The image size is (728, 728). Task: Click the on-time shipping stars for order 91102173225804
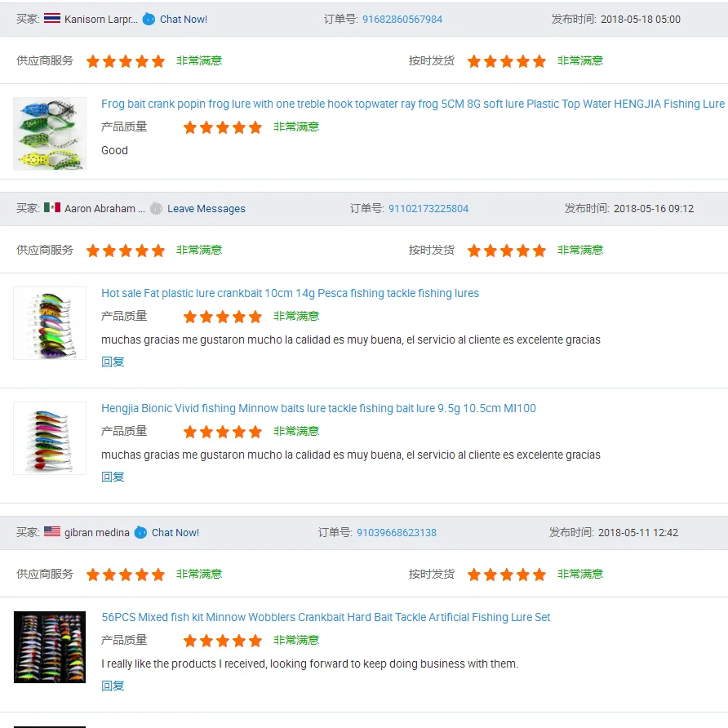[507, 251]
